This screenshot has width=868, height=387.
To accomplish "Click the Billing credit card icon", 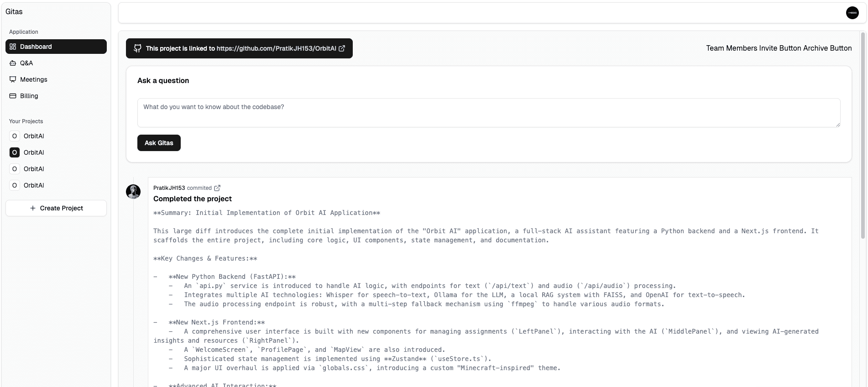I will click(13, 96).
